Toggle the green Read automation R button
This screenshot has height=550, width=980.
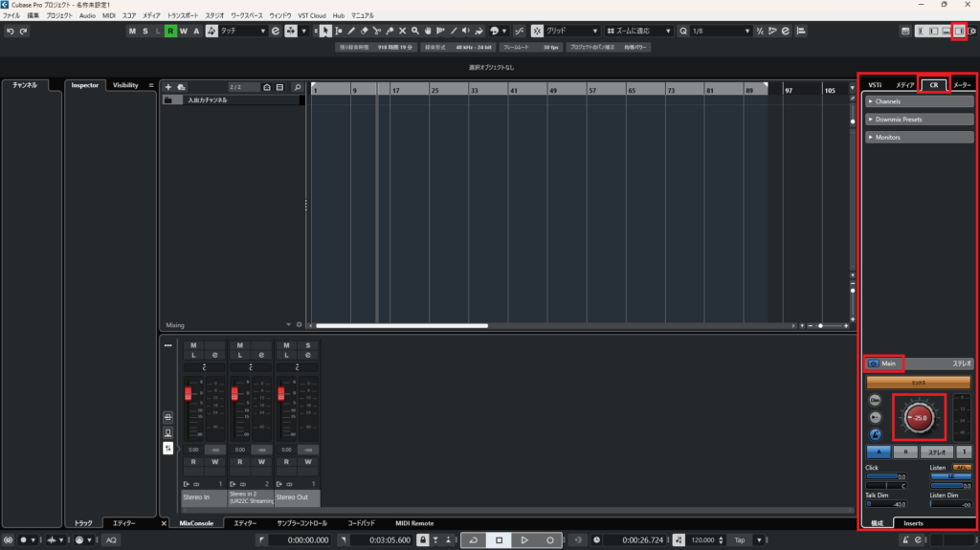170,32
